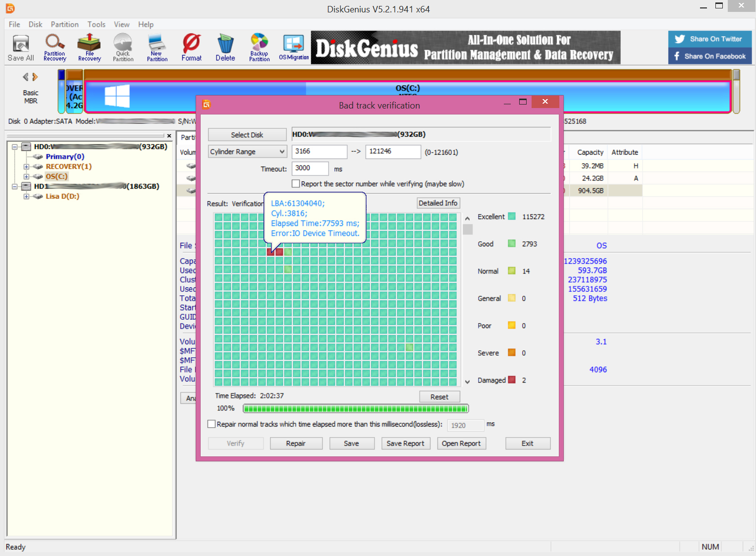Click the end cylinder field 121246
756x556 pixels.
click(393, 152)
